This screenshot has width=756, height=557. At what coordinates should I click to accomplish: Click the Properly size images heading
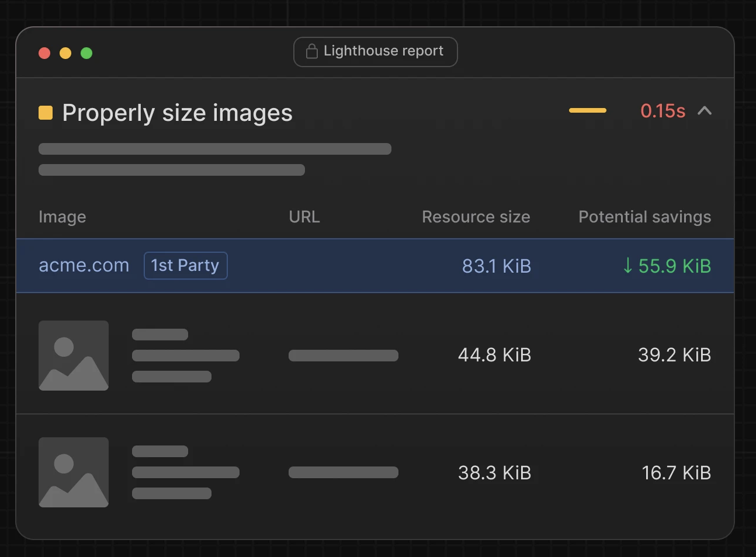click(x=177, y=113)
